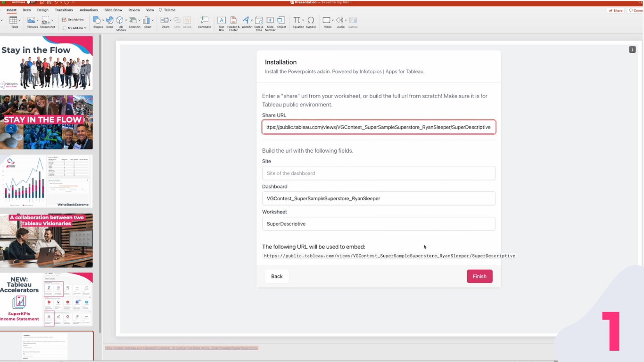This screenshot has height=362, width=644.
Task: Click the Home icon in title bar
Action: [42, 2]
